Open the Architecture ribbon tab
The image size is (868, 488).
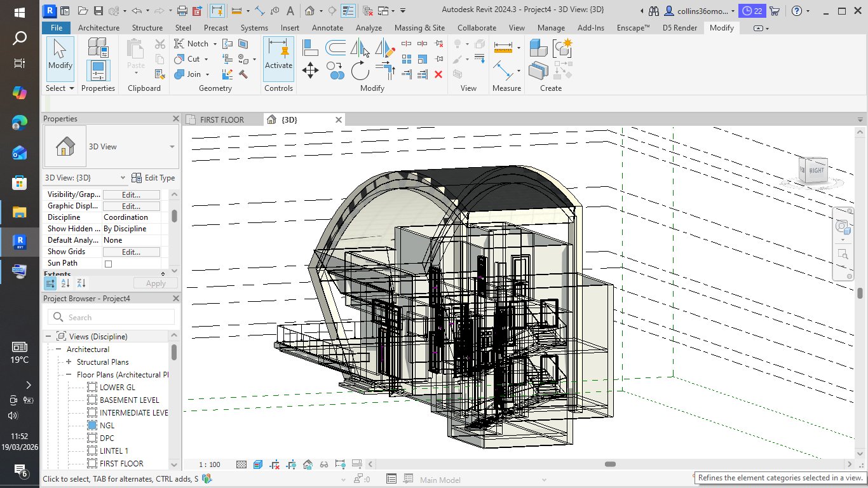coord(98,28)
